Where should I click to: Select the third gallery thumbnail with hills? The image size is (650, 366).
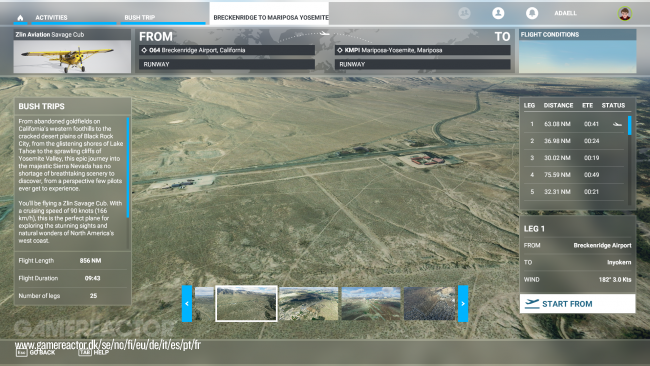pyautogui.click(x=308, y=303)
